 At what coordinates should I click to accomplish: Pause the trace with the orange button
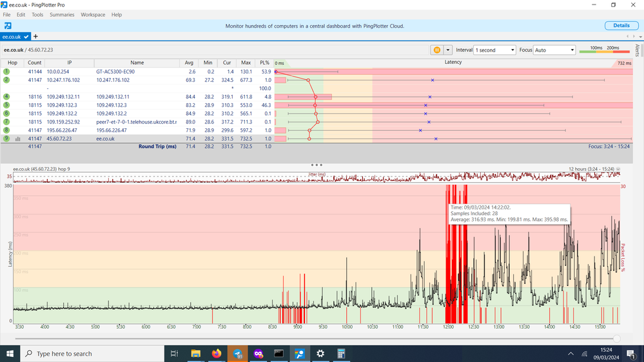click(x=436, y=50)
